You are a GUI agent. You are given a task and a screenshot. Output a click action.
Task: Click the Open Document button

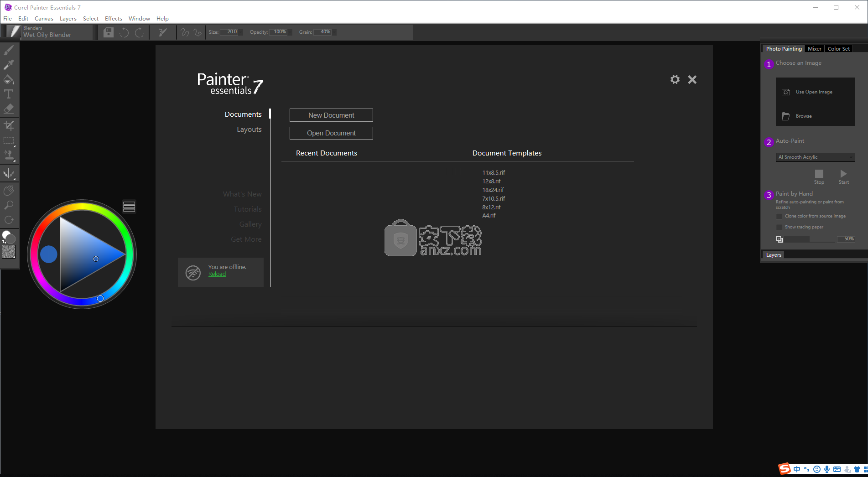[x=331, y=133]
